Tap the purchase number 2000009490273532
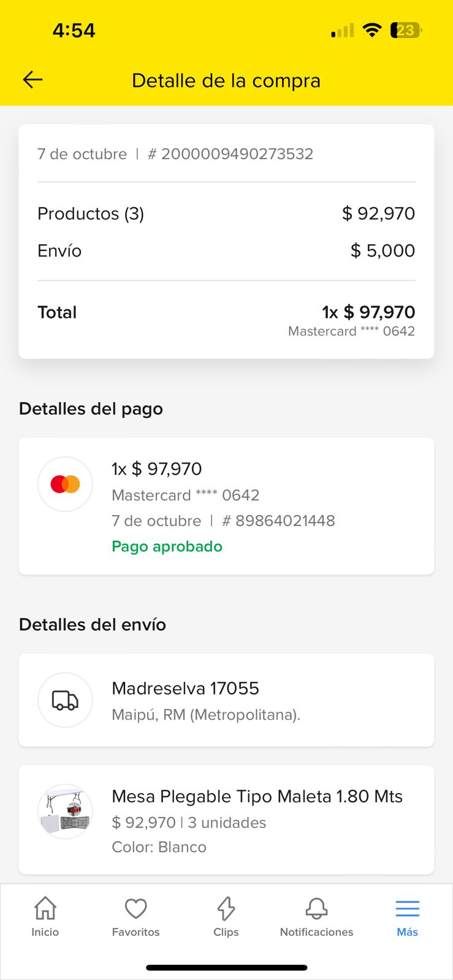This screenshot has height=980, width=453. point(237,154)
